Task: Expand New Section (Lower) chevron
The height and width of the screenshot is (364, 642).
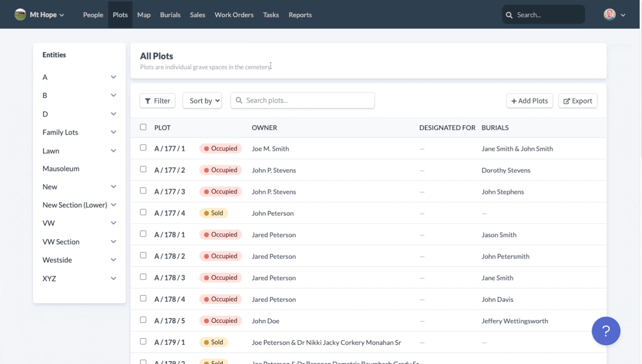Action: click(114, 205)
